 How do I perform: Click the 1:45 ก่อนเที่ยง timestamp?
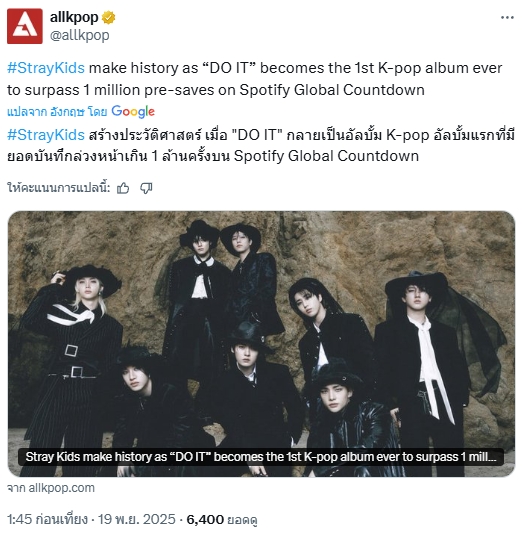pos(47,520)
